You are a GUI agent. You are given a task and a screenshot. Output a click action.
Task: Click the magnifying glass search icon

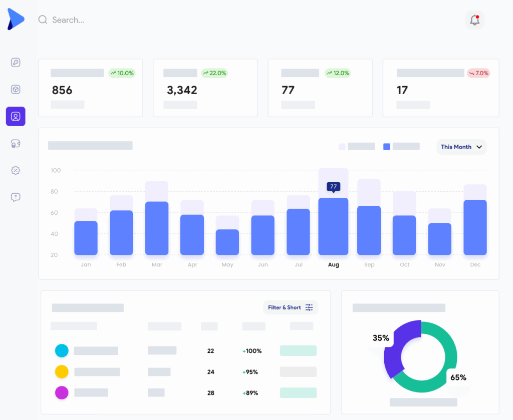[43, 20]
